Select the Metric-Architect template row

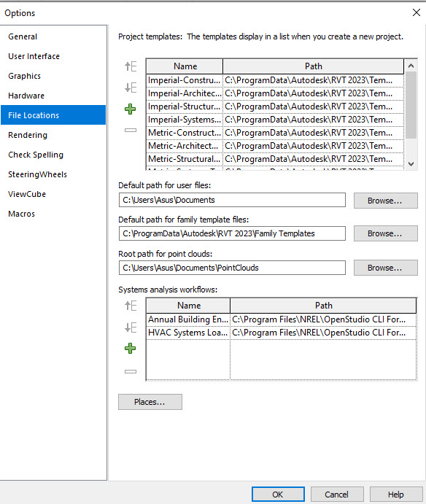click(275, 146)
